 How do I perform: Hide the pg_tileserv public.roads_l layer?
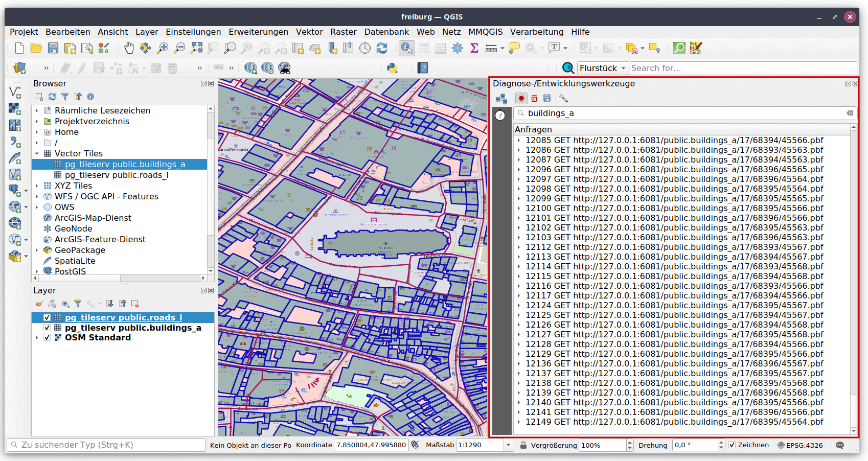pyautogui.click(x=47, y=317)
